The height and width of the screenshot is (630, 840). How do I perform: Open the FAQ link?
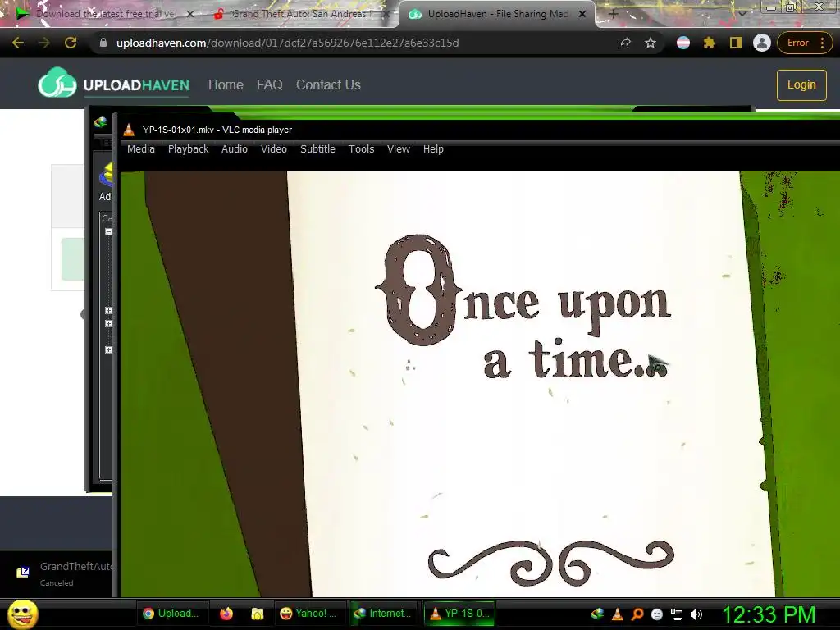[269, 84]
